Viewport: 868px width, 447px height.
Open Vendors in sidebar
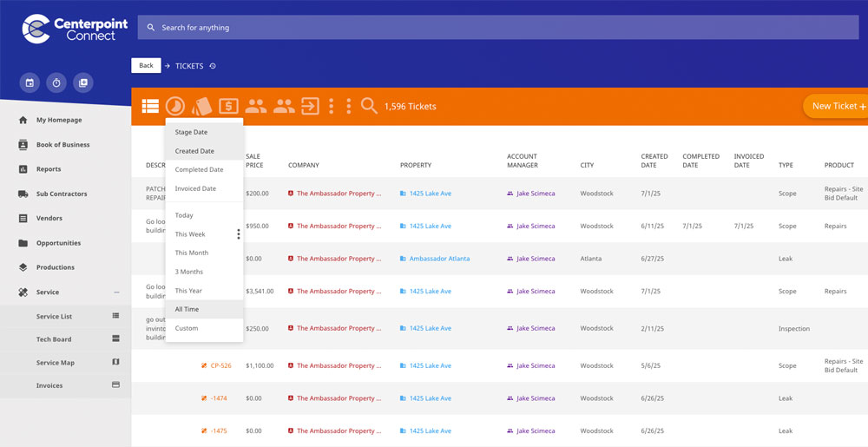tap(49, 218)
